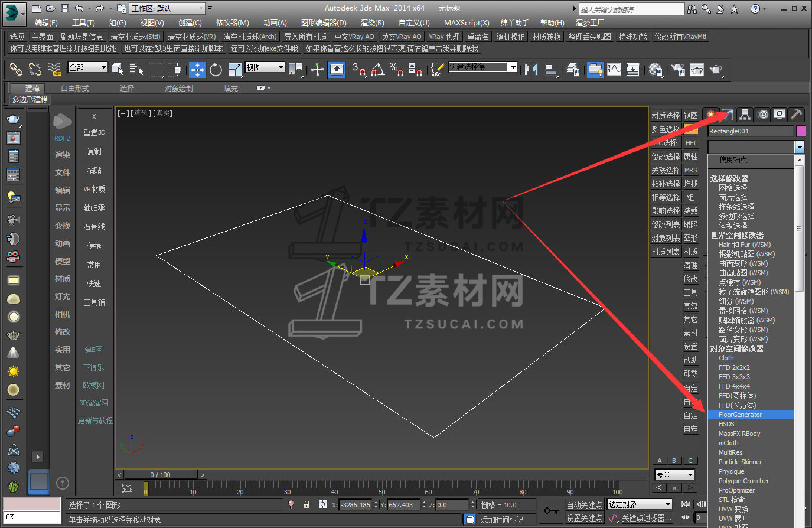Open the 创建选择集 named selection dropdown
The image size is (812, 528).
coord(483,67)
